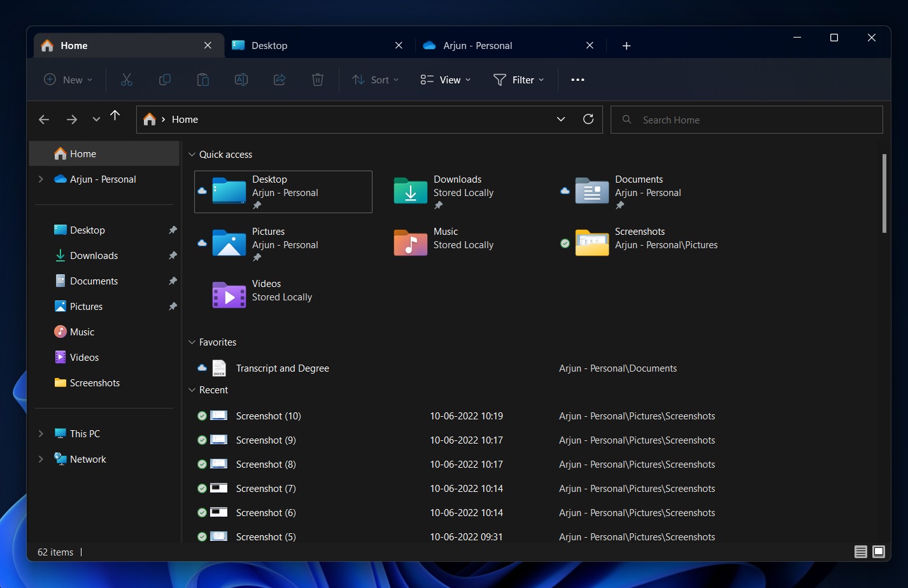Screen dimensions: 908x588
Task: Copy the selection with the Copy icon
Action: coord(164,80)
